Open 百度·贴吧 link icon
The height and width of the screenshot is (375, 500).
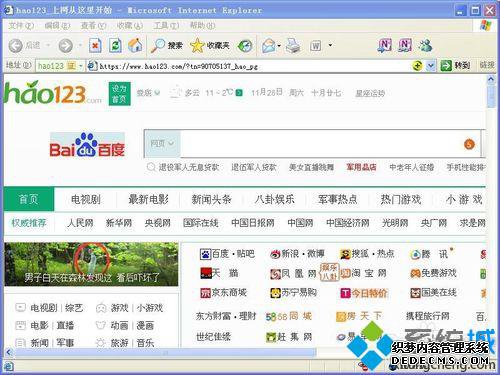[205, 254]
